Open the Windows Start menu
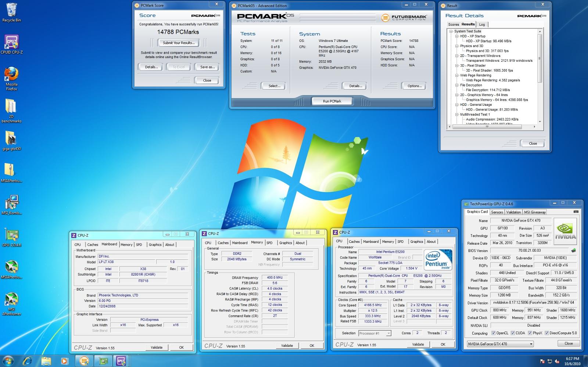This screenshot has height=367, width=588. 8,360
